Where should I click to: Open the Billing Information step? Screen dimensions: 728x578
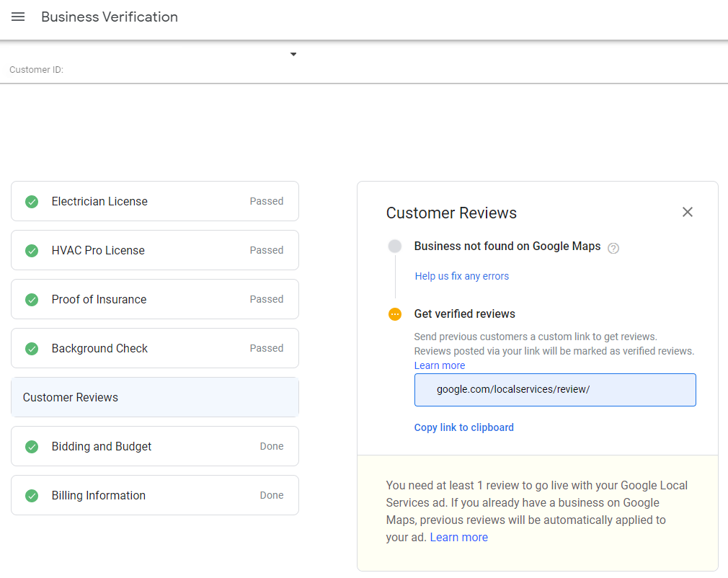154,496
